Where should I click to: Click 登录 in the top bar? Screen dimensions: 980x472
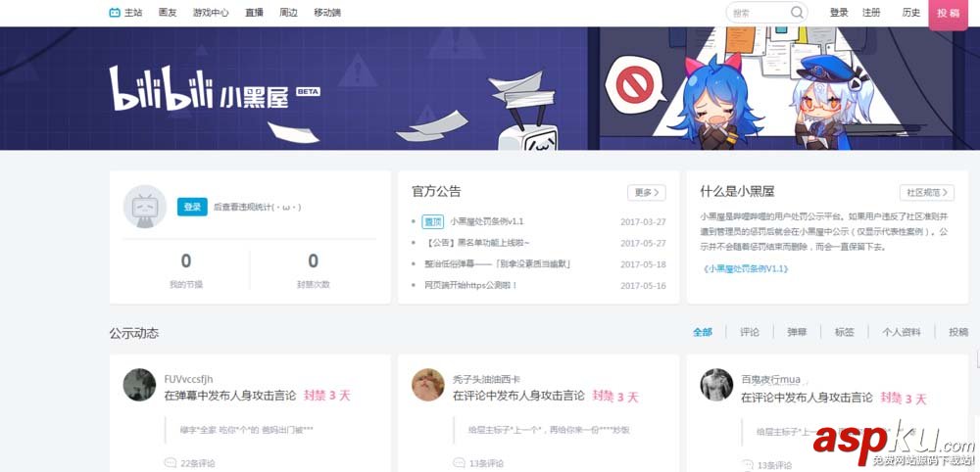pos(839,13)
